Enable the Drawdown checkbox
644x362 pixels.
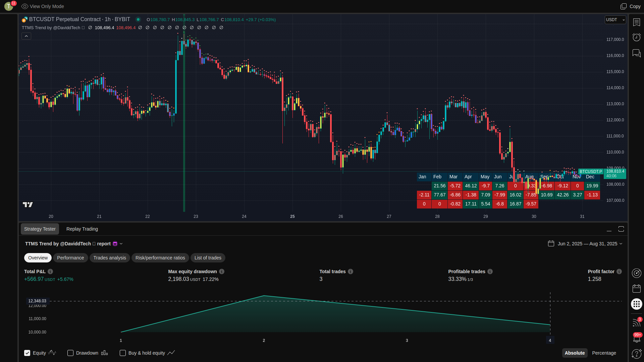[x=70, y=353]
